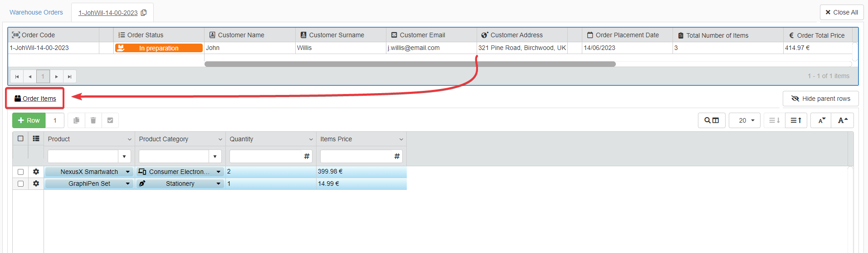Tick the NexusX Smartwatch row checkbox

(20, 172)
